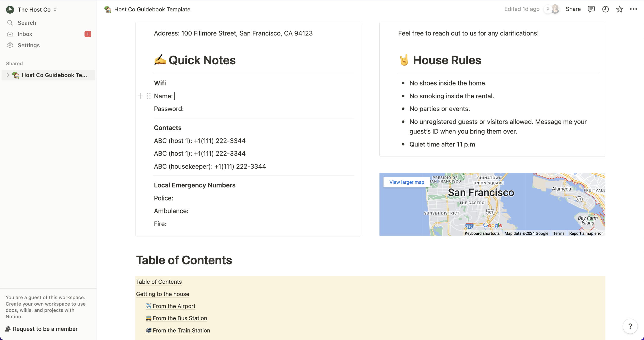The height and width of the screenshot is (340, 644).
Task: View page history via the clock icon
Action: 605,9
